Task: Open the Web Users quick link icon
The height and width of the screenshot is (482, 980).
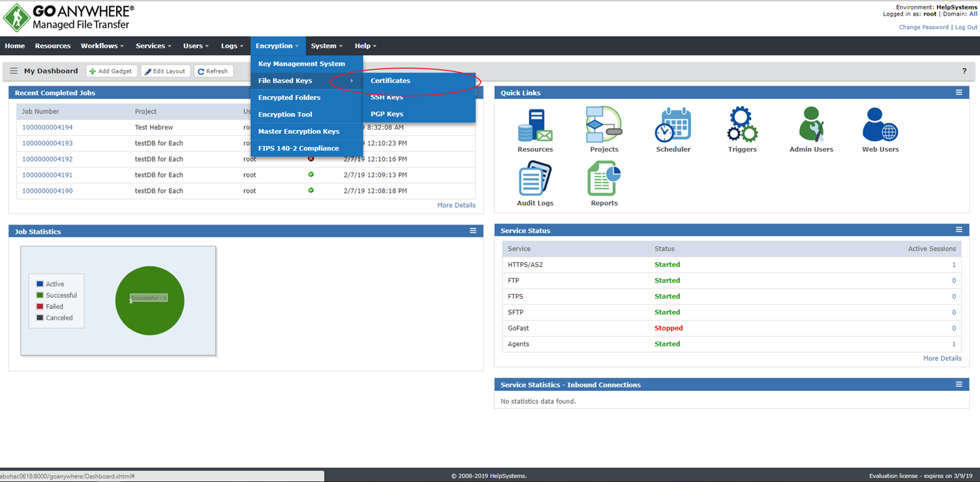Action: pyautogui.click(x=880, y=125)
